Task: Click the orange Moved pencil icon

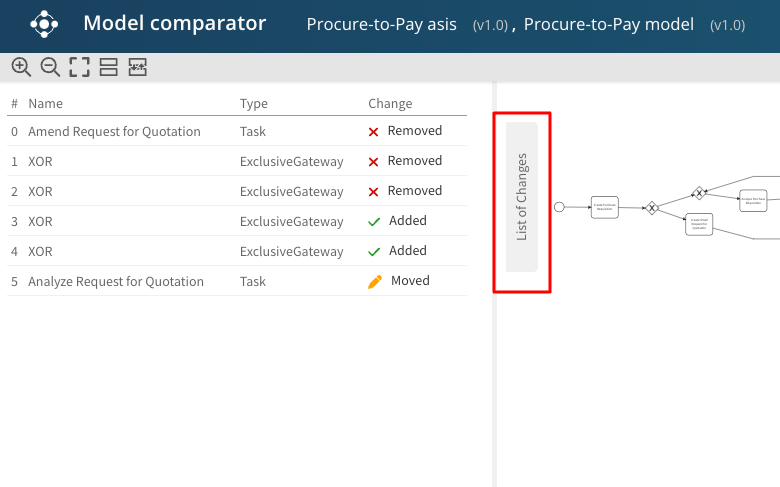Action: tap(375, 282)
